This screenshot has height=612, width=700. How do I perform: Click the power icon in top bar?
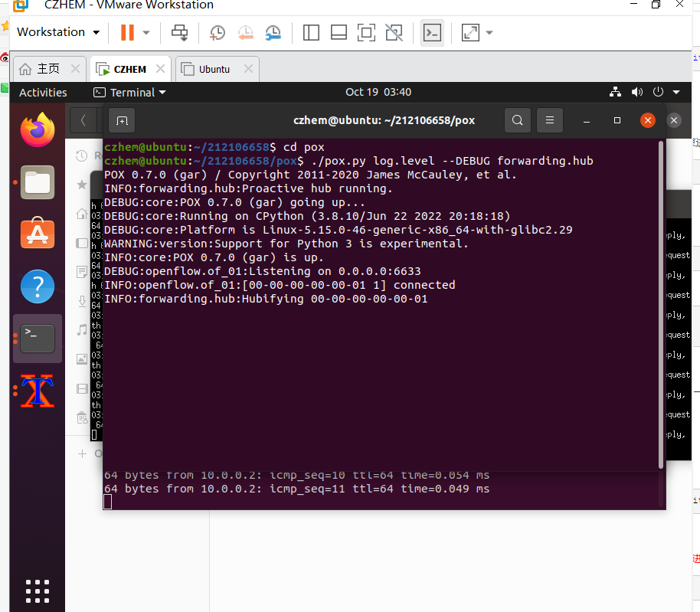pos(658,92)
